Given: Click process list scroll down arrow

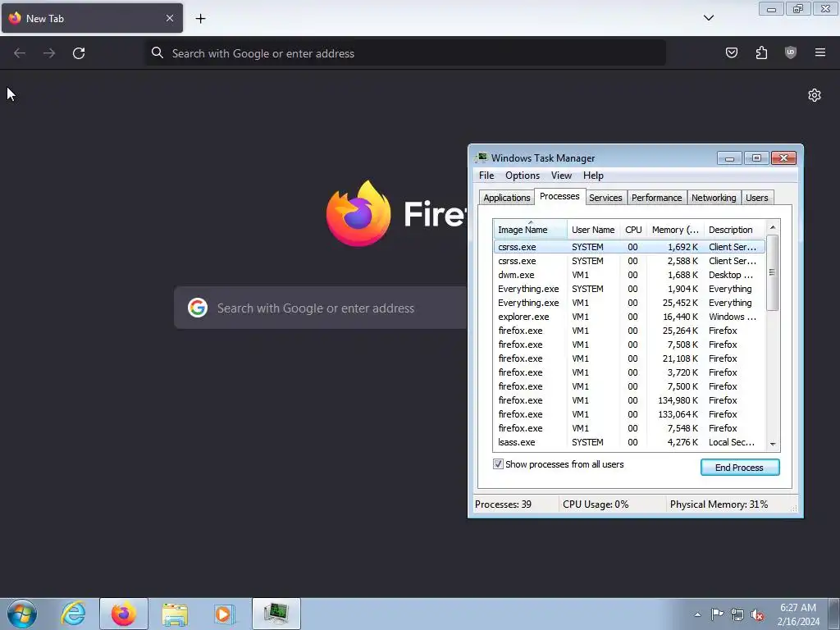Looking at the screenshot, I should (773, 444).
